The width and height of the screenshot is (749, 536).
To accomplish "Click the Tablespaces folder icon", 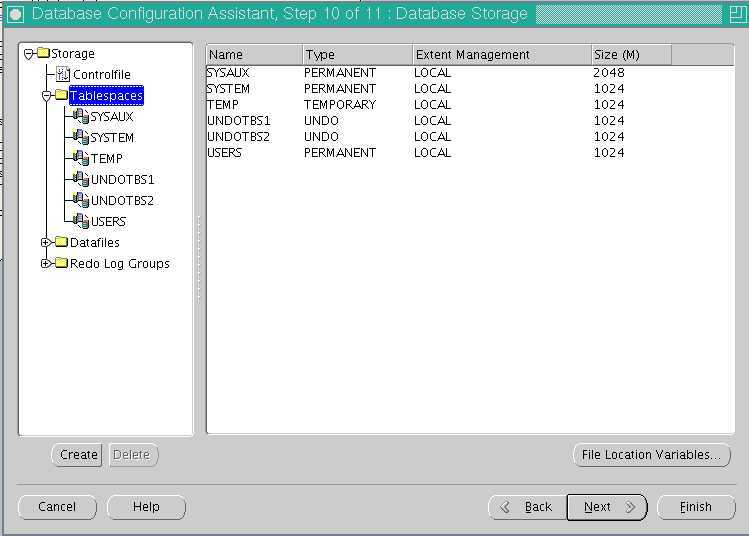I will point(61,95).
